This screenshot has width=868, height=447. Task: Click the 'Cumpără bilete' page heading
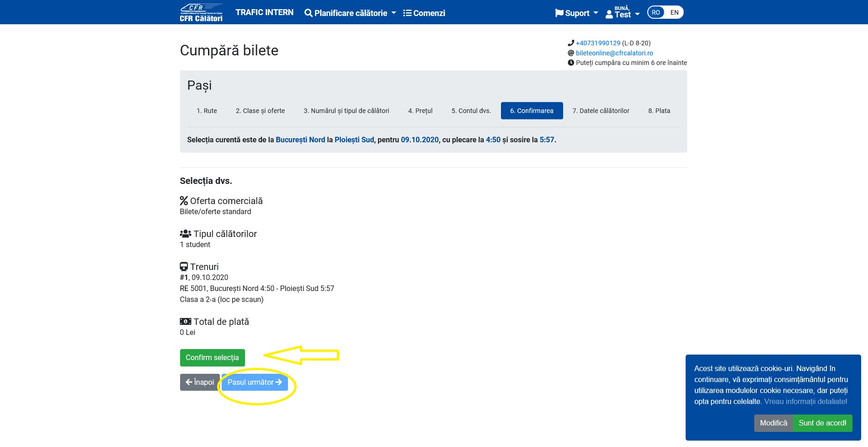(x=229, y=50)
